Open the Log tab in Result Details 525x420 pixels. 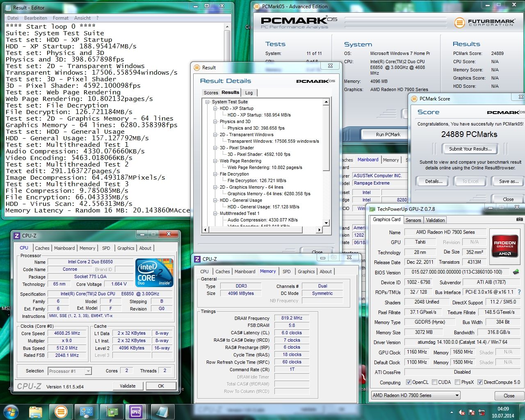(x=249, y=93)
